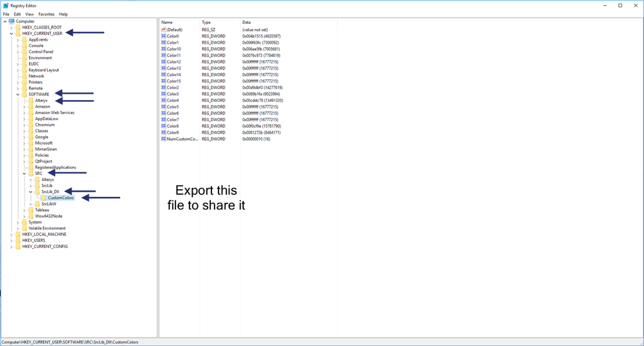This screenshot has height=346, width=644.
Task: Click the Control Panel folder icon
Action: [x=24, y=52]
